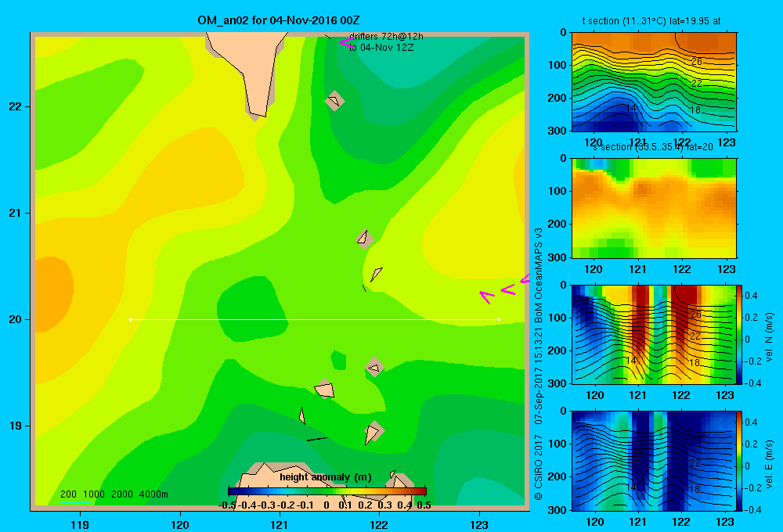This screenshot has height=532, width=783.
Task: Click the west endpoint of white transect line
Action: coord(130,319)
